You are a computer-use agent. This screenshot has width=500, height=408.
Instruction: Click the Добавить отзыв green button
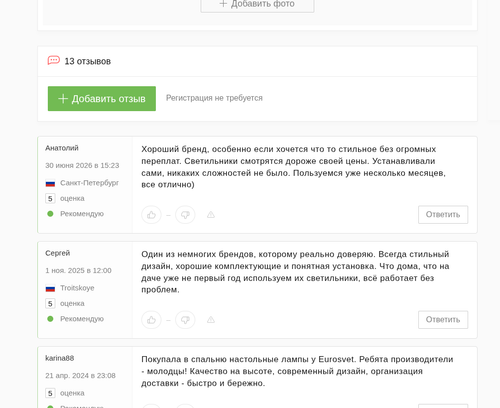tap(102, 99)
